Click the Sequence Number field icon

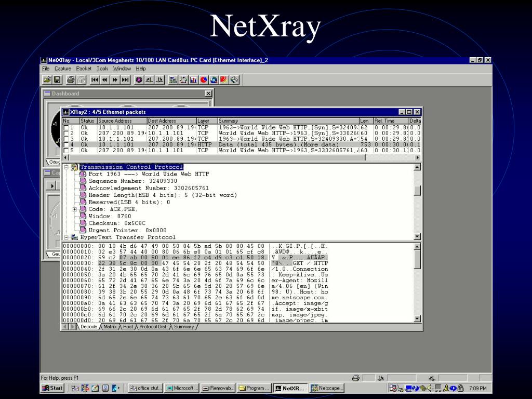pyautogui.click(x=83, y=181)
